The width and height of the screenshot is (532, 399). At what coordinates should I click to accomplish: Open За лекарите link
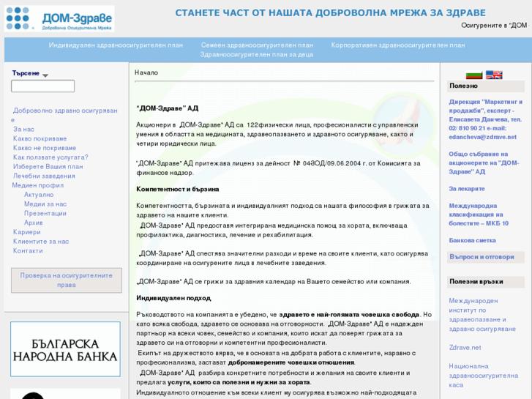(x=467, y=189)
